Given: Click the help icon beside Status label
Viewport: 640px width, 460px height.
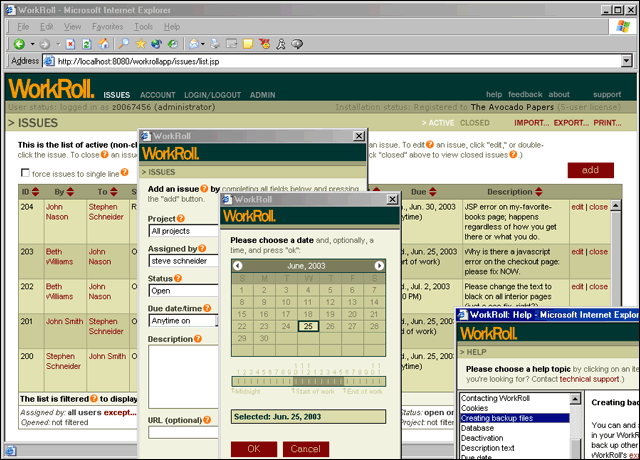Looking at the screenshot, I should (x=178, y=278).
